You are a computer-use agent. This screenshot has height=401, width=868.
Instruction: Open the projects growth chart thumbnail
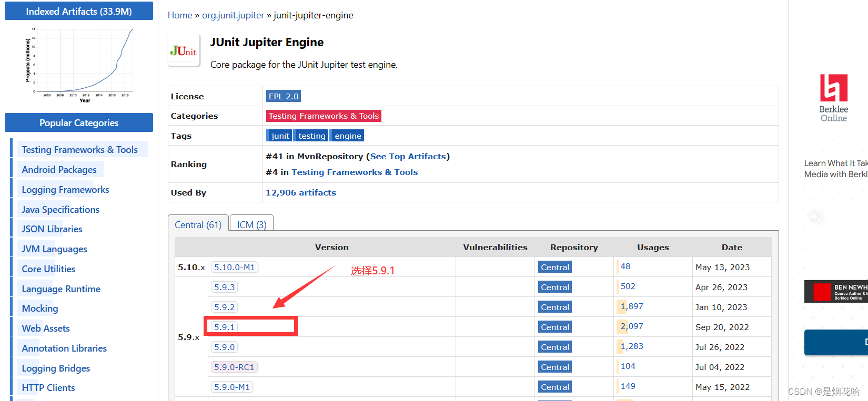[x=79, y=65]
